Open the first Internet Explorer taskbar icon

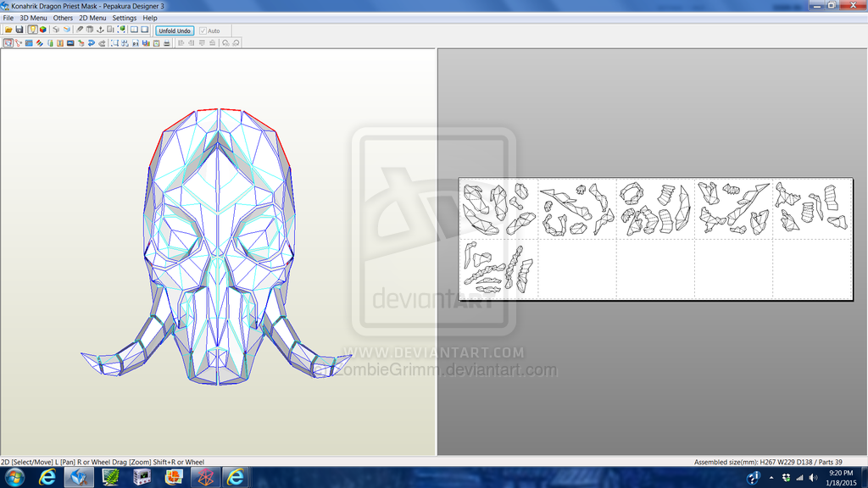(x=47, y=477)
